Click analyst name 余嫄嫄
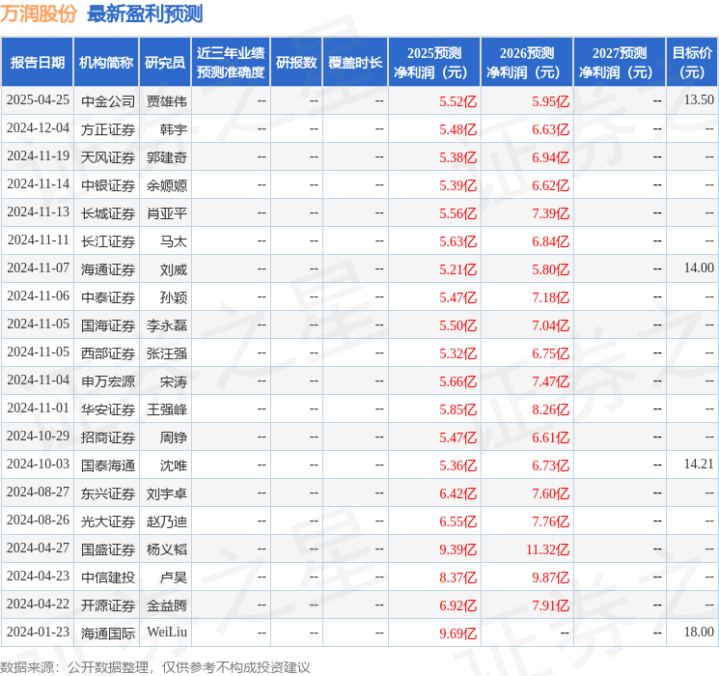The height and width of the screenshot is (676, 719). [x=166, y=186]
